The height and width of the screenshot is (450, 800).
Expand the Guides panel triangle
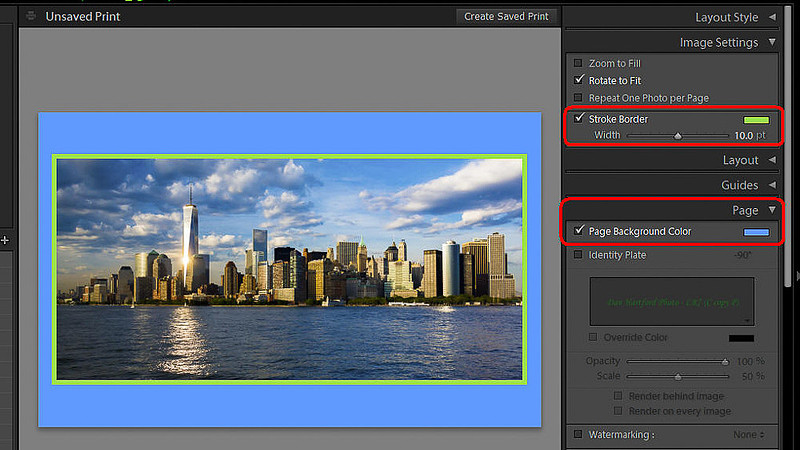pyautogui.click(x=772, y=185)
